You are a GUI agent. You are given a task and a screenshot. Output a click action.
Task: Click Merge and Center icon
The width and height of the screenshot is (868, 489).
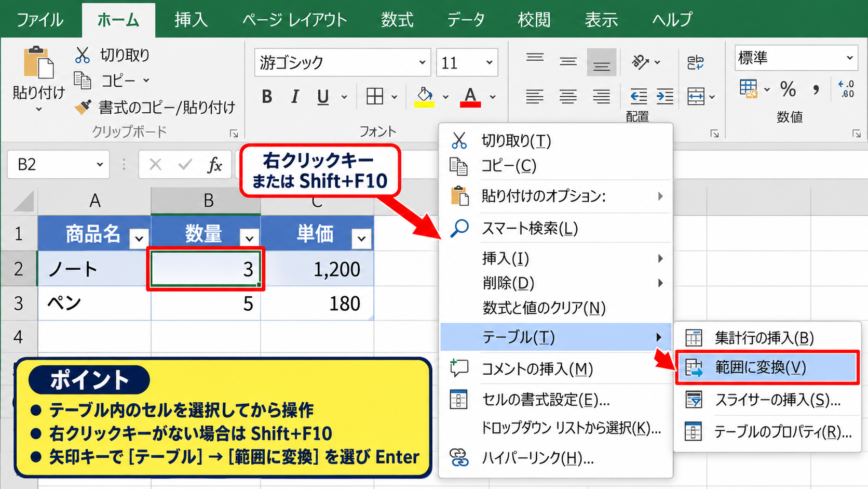click(x=696, y=96)
